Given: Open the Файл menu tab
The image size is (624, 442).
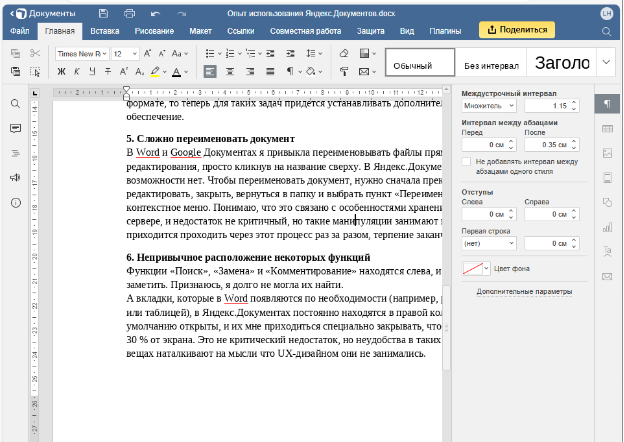Looking at the screenshot, I should (x=20, y=31).
